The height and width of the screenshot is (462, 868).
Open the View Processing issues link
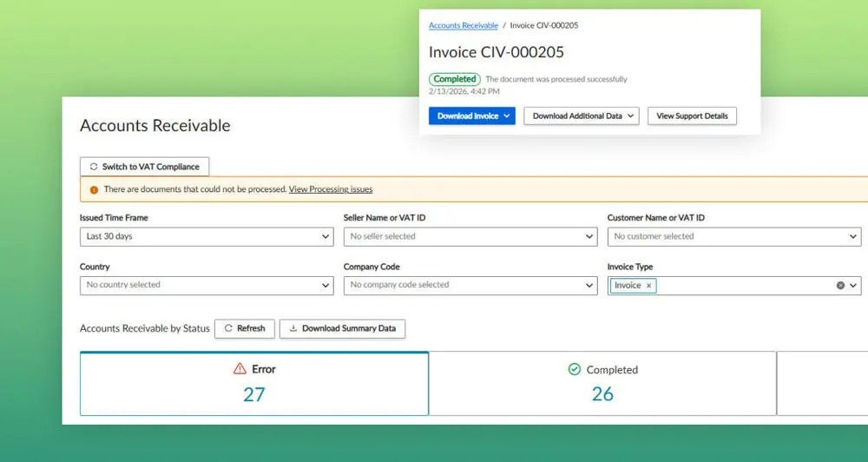click(331, 189)
